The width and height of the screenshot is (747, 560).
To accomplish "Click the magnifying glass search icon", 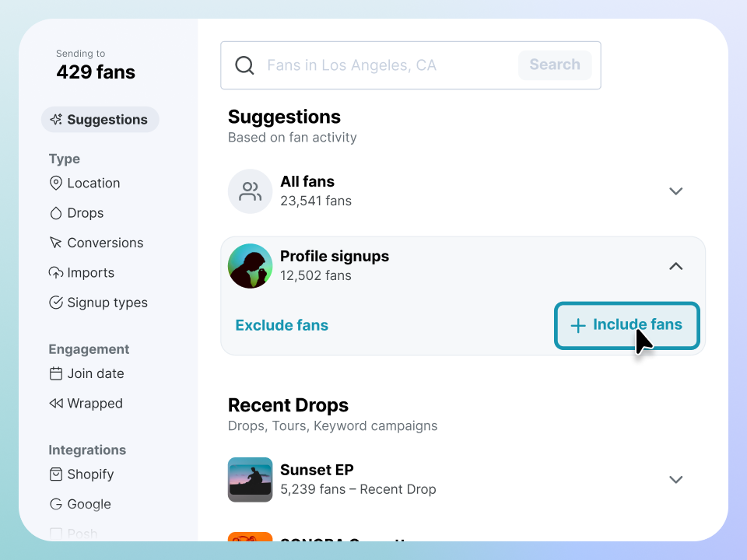I will (244, 65).
